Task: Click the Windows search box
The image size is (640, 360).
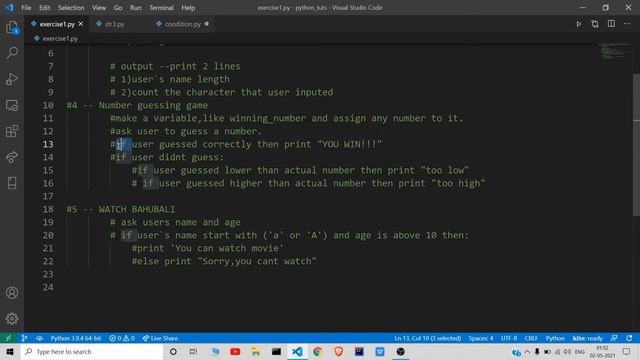Action: [x=92, y=351]
